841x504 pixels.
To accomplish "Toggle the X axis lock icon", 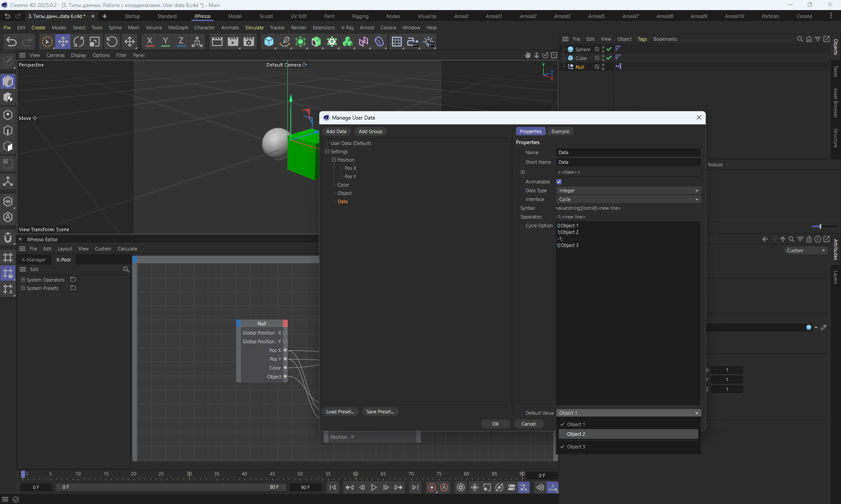I will pyautogui.click(x=149, y=42).
